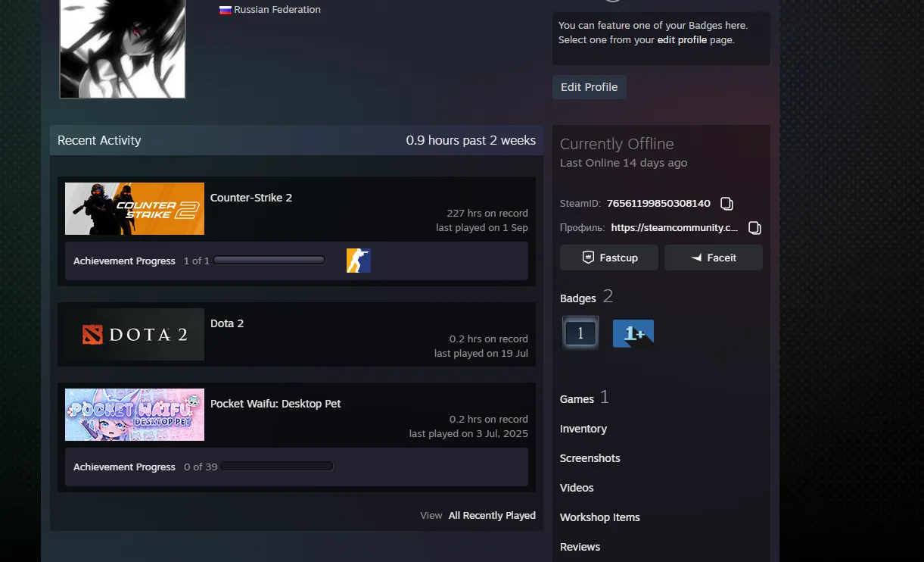Click 'last played on 1 Sep' text

pyautogui.click(x=482, y=228)
